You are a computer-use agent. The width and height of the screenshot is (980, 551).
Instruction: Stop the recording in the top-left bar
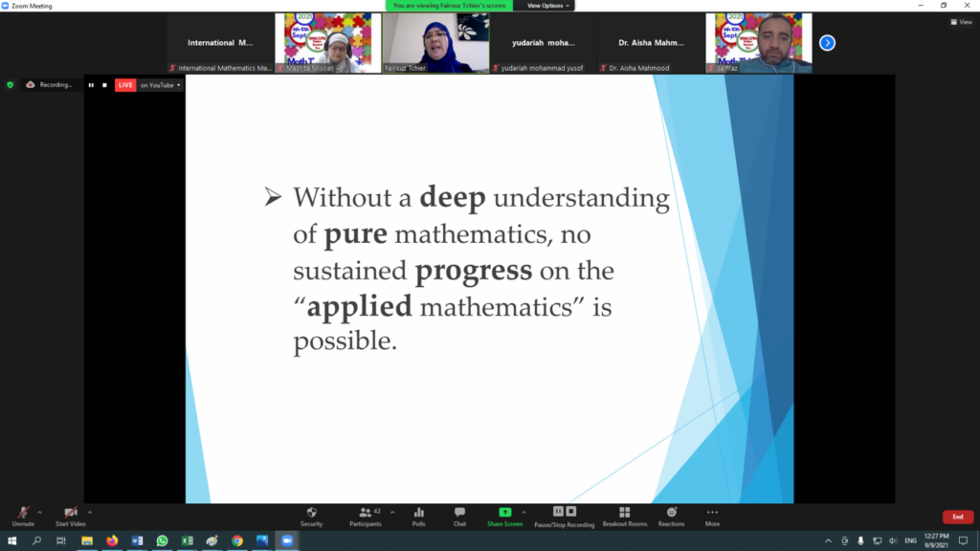click(x=104, y=85)
